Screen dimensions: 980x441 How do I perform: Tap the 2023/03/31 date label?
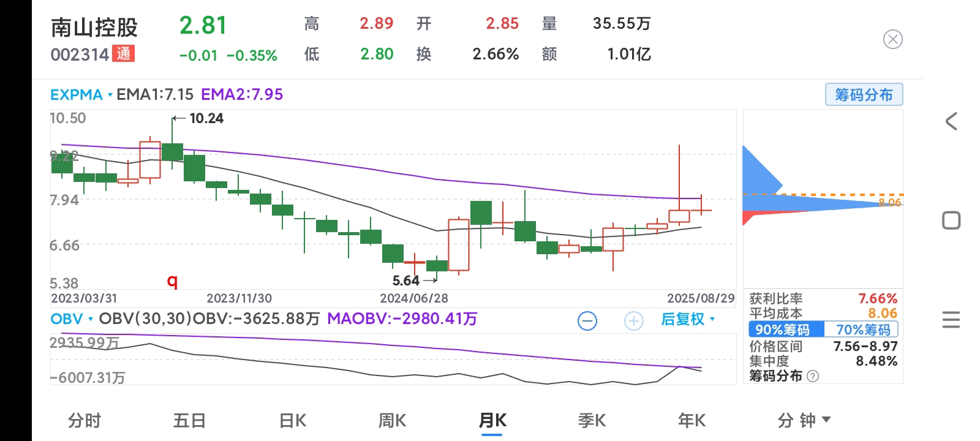tap(84, 298)
